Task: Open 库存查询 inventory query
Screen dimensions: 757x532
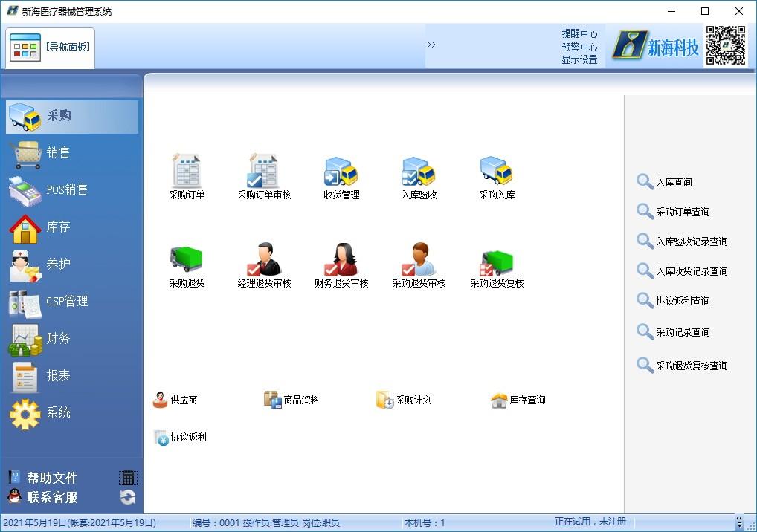Action: 518,400
